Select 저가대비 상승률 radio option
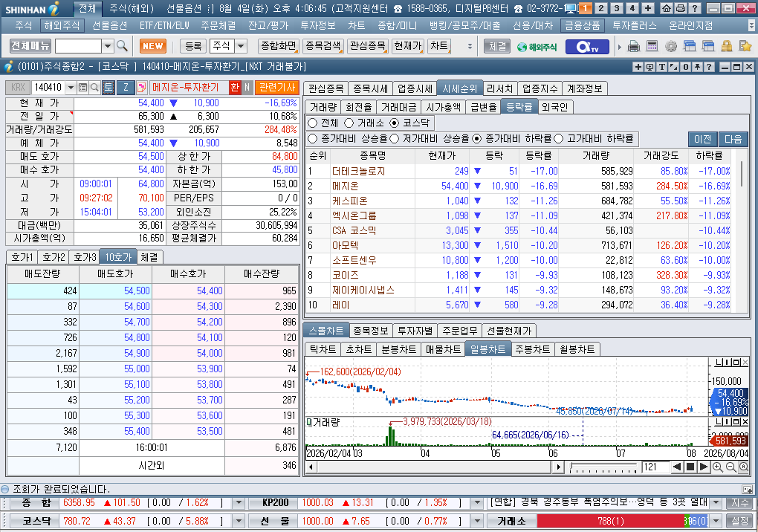 395,139
